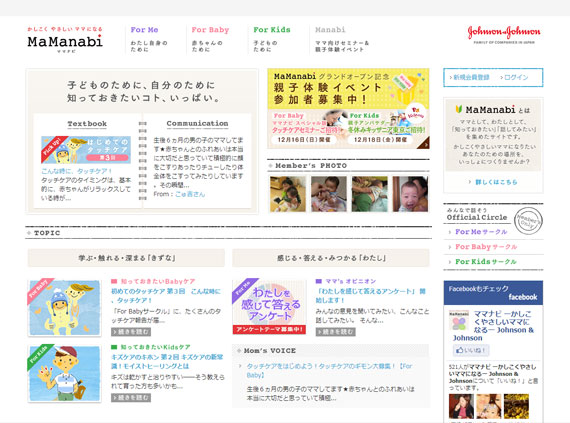Open the Manabi seminar menu
The width and height of the screenshot is (570, 423).
click(x=342, y=39)
